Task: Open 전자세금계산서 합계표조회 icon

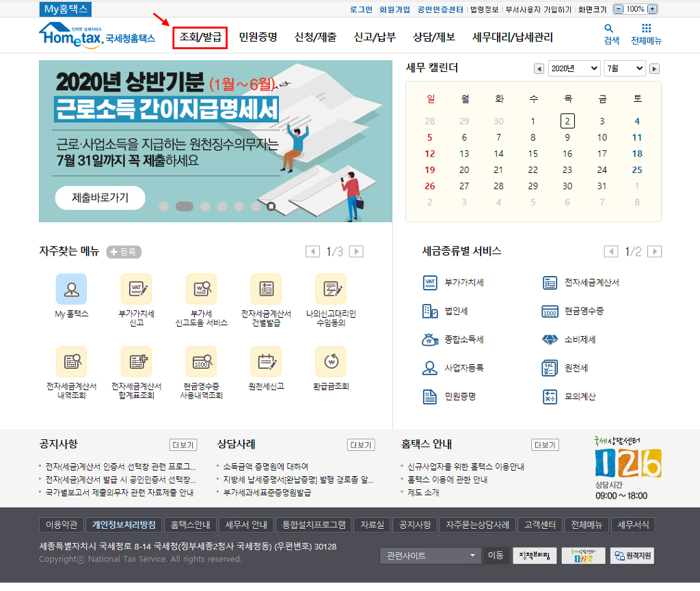Action: [x=136, y=361]
